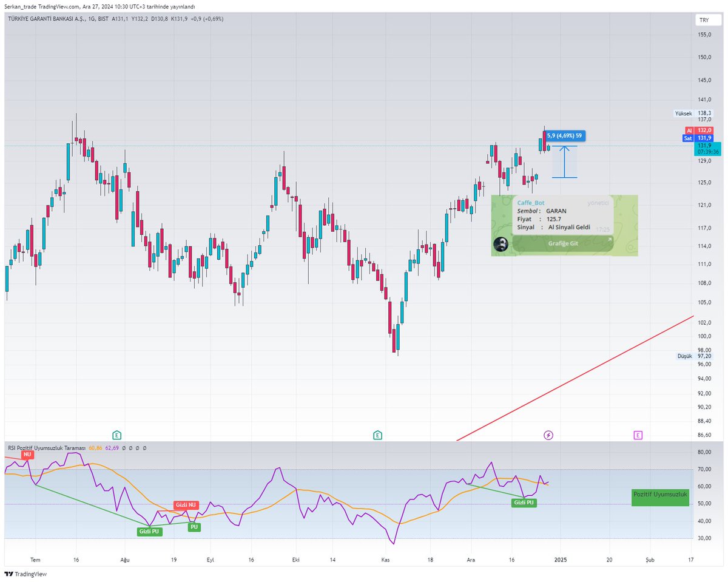Click the 2025 label on the time axis
This screenshot has height=582, width=728.
click(560, 560)
